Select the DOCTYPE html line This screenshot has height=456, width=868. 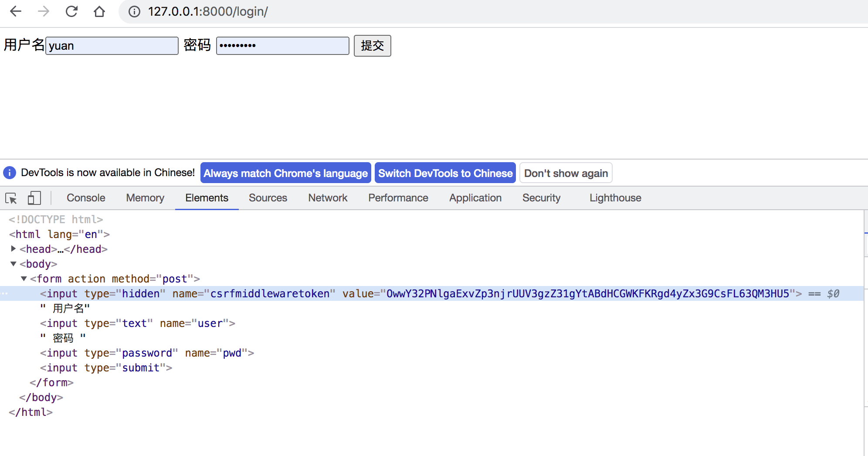(56, 219)
